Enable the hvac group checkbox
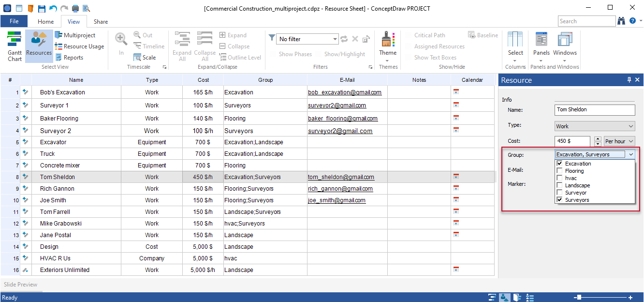 (x=559, y=178)
